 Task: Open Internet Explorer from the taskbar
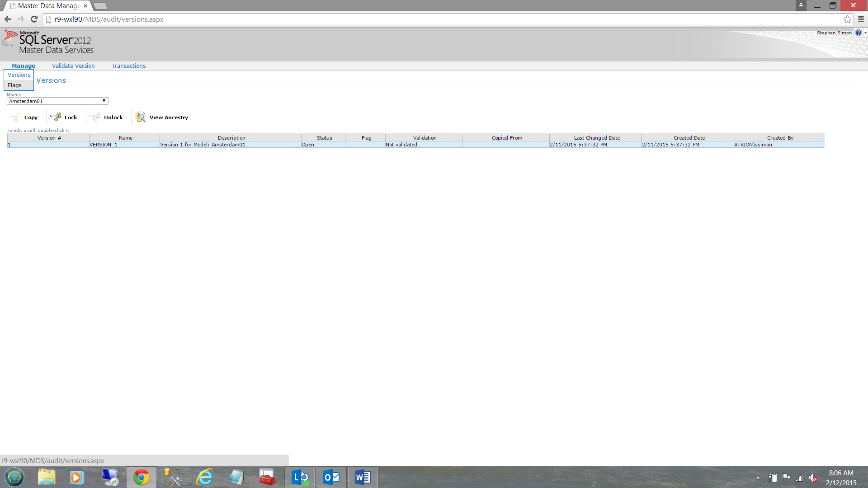[x=205, y=477]
